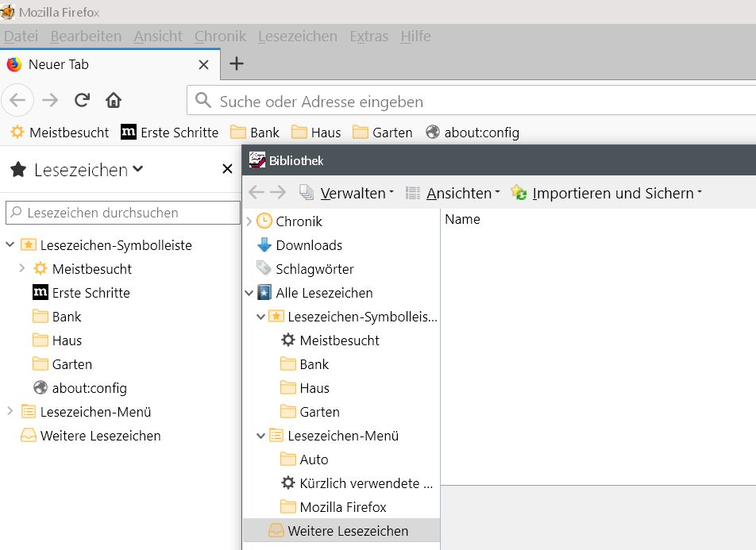This screenshot has width=756, height=550.
Task: Close the Neuer Tab tab
Action: [203, 64]
